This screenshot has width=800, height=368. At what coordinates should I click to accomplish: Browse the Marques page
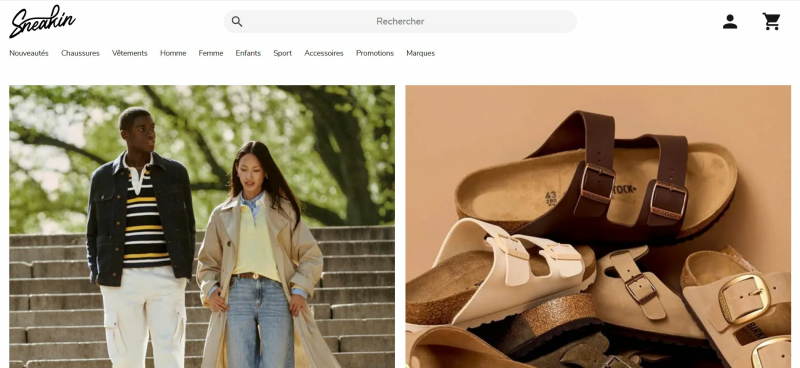click(x=420, y=53)
